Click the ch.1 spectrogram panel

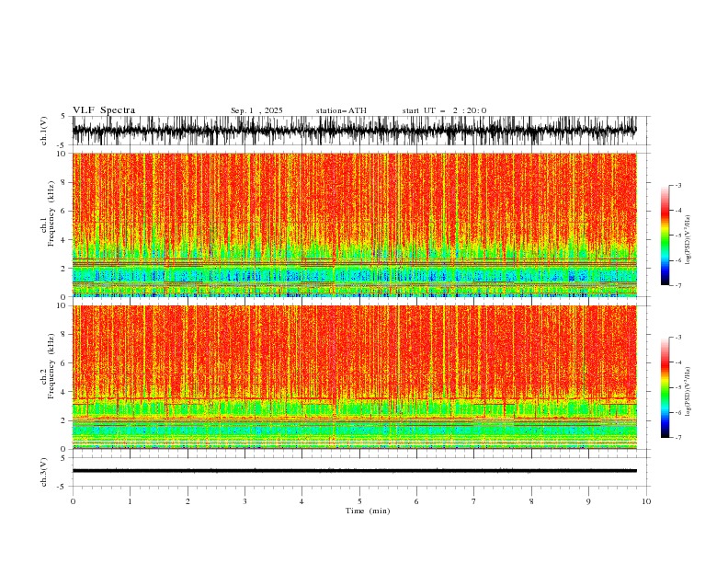[x=355, y=224]
